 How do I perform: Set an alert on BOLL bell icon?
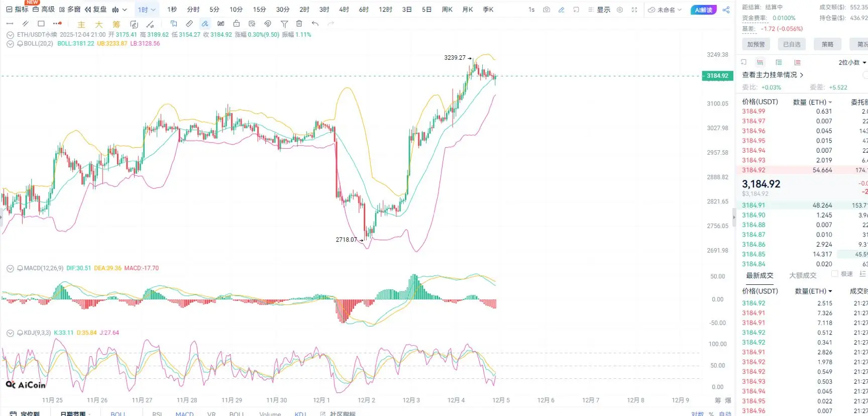click(20, 44)
